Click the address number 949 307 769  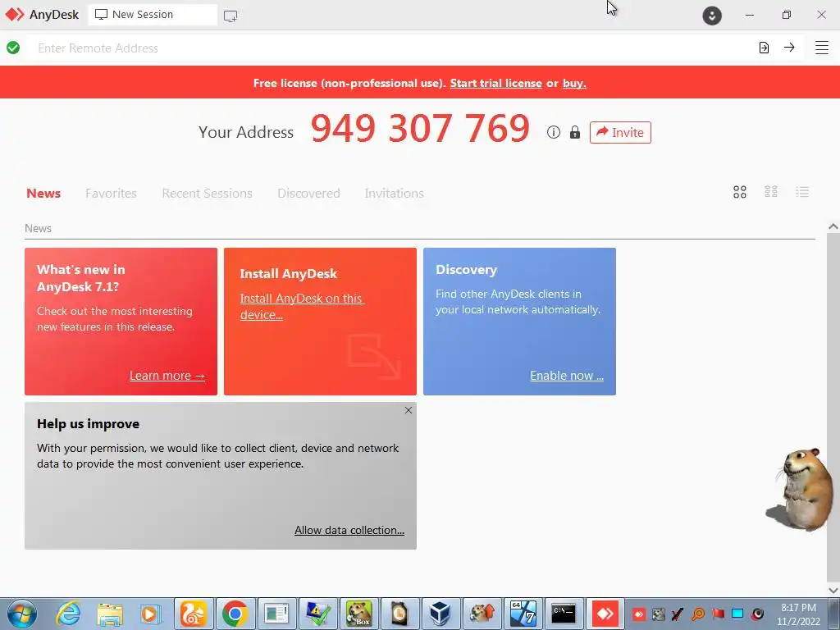(x=420, y=129)
